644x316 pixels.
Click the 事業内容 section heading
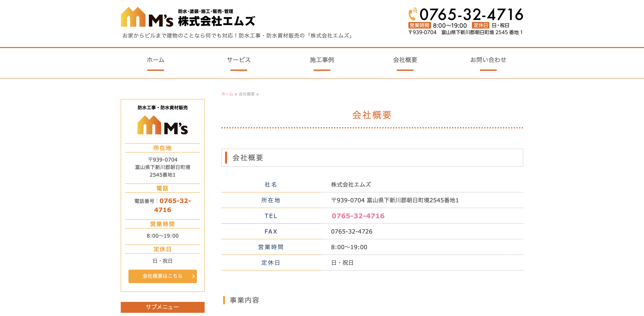point(244,300)
